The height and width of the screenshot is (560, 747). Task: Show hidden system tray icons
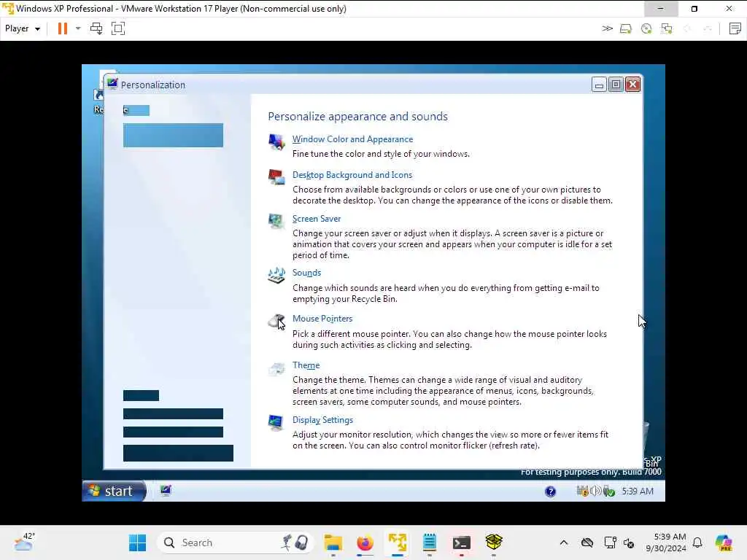[x=564, y=542]
